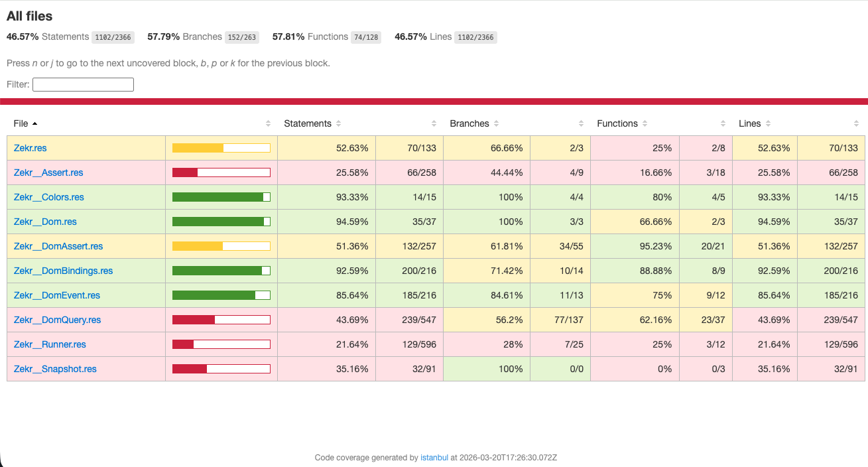This screenshot has height=467, width=868.
Task: Click the Zekr.res yellow coverage bar
Action: coord(221,148)
